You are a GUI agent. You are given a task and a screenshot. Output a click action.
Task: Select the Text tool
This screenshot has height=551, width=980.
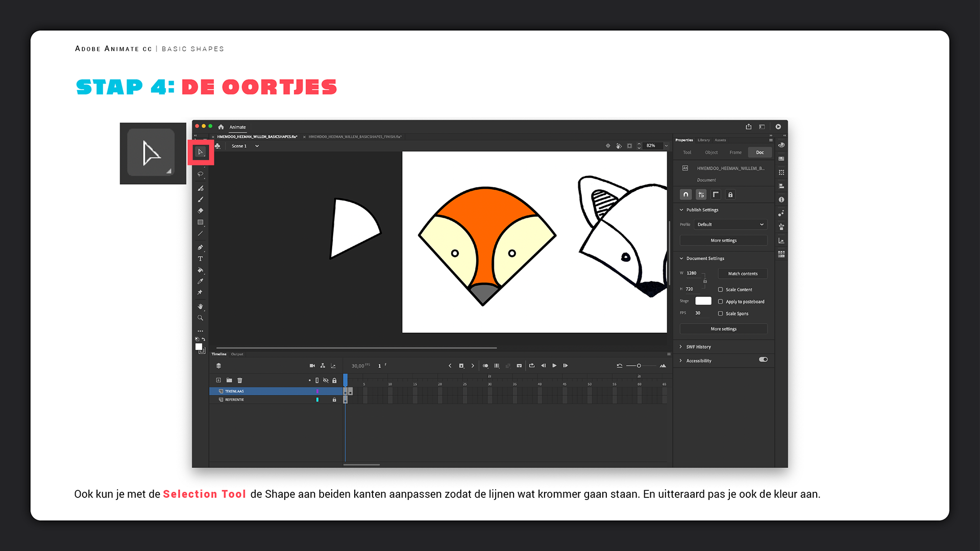pos(200,259)
